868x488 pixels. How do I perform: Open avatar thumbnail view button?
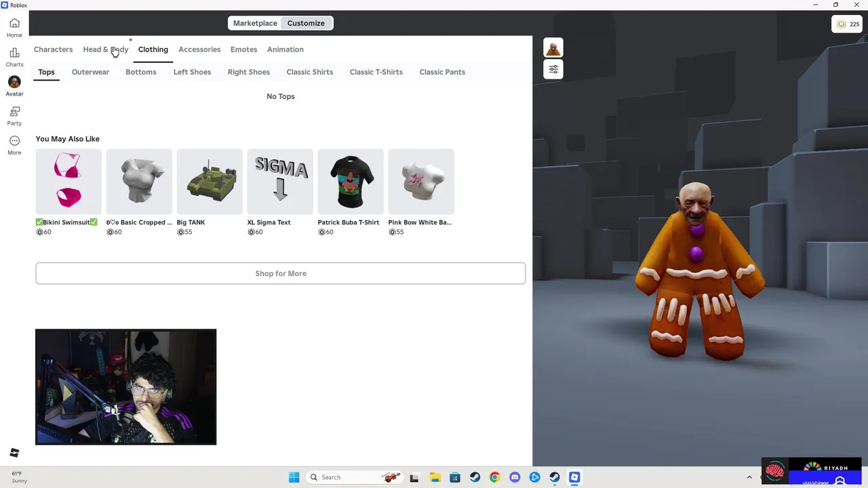553,48
